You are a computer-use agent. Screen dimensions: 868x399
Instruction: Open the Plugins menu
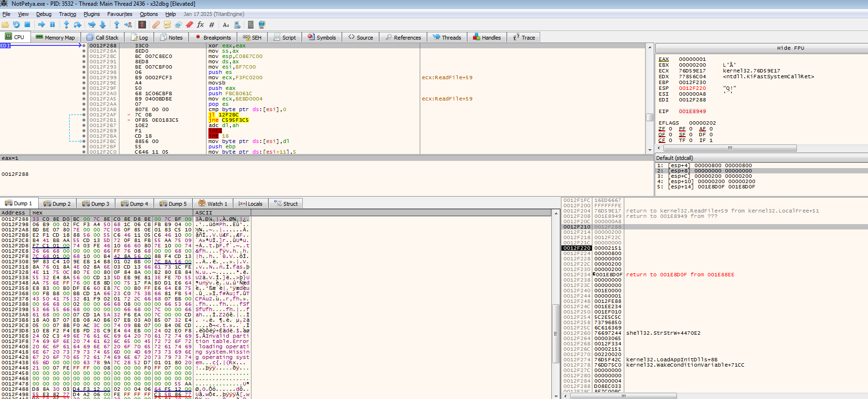tap(91, 14)
